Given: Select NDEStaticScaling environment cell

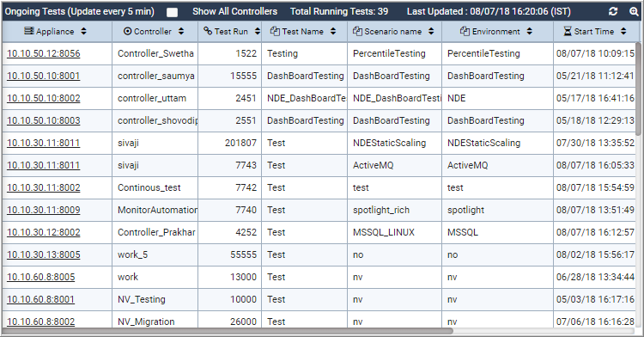Looking at the screenshot, I should point(497,143).
